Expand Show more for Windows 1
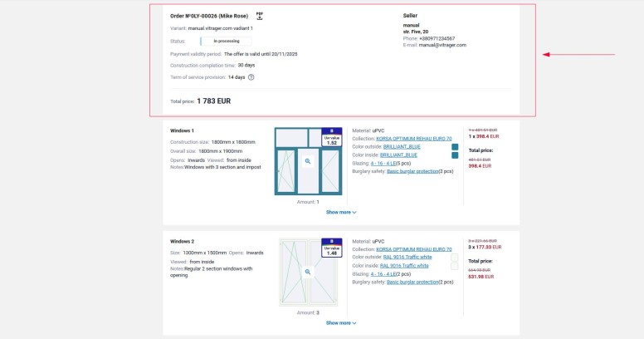644x339 pixels. point(340,212)
